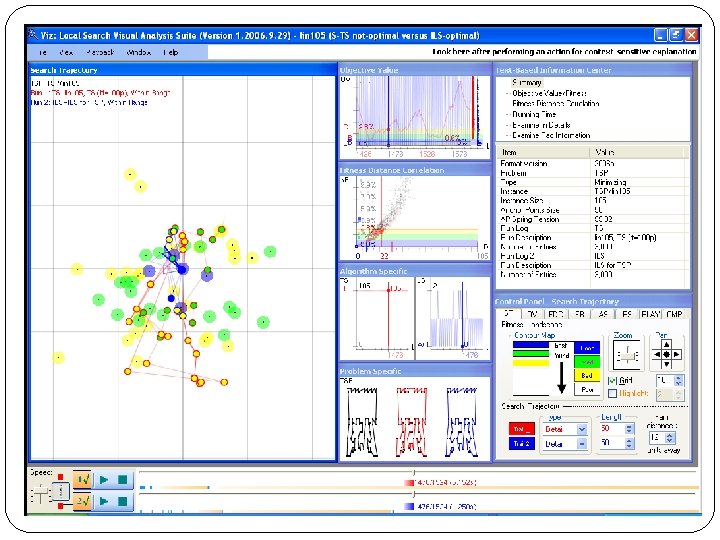Click the blue TSP tour thumbnail
720x540 pixels.
click(x=461, y=422)
